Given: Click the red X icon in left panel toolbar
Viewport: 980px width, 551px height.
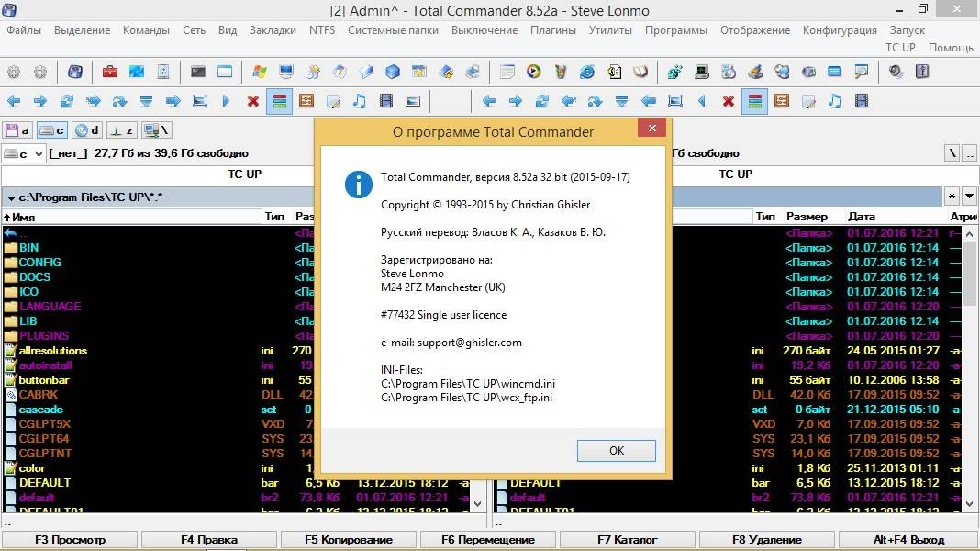Looking at the screenshot, I should (252, 101).
